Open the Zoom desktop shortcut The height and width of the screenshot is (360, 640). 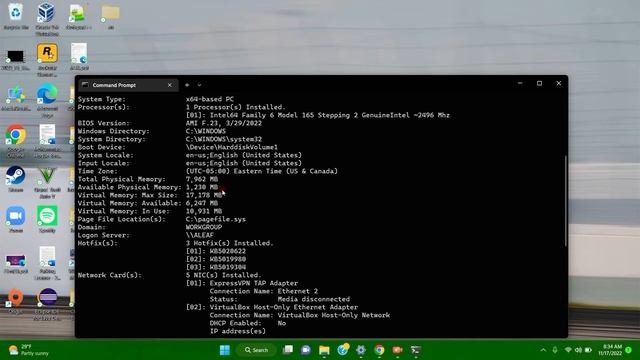(16, 219)
